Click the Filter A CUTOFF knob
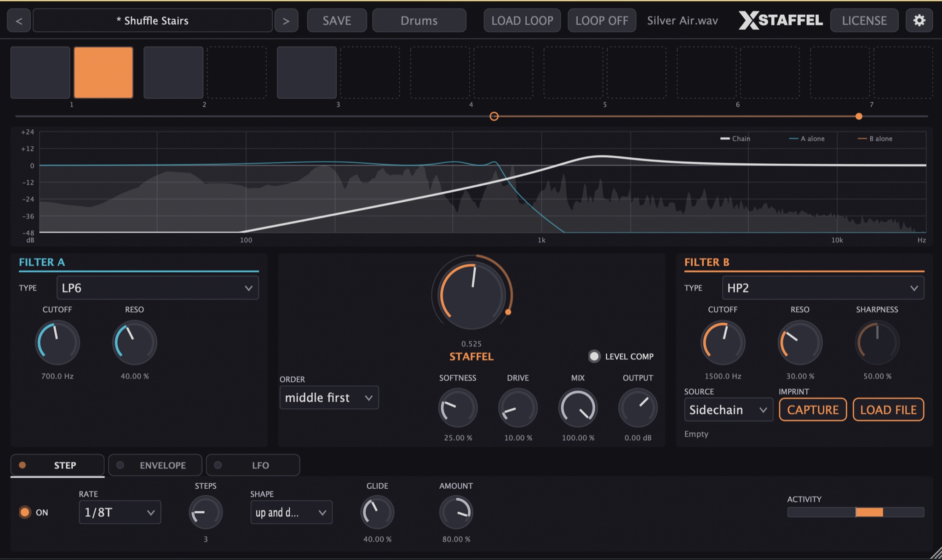The height and width of the screenshot is (560, 942). coord(57,343)
